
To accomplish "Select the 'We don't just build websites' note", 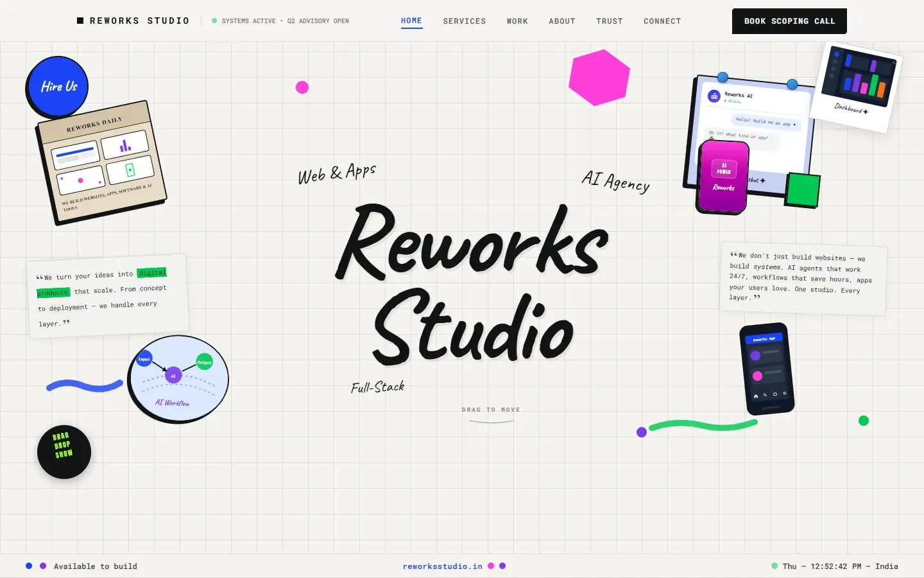I will pos(803,279).
